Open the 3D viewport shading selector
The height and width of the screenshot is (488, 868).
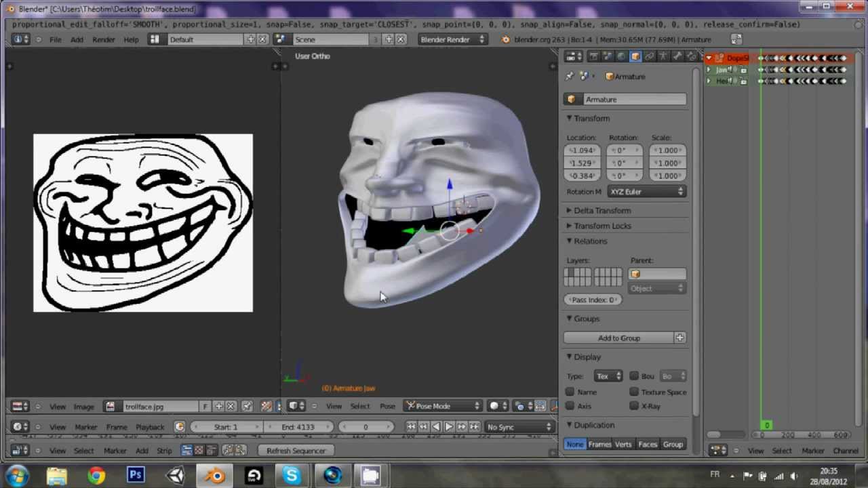click(498, 406)
